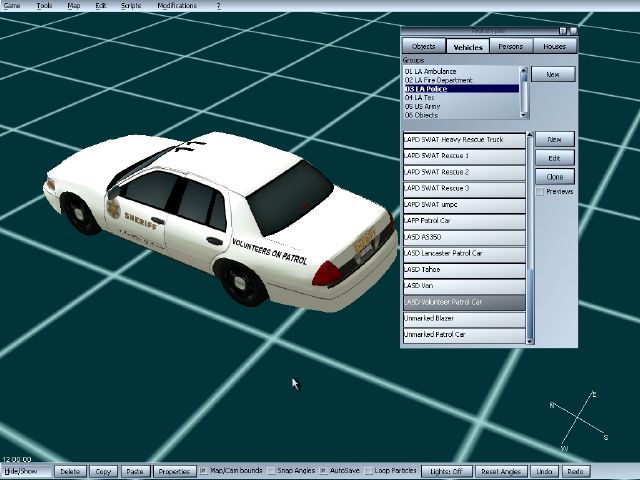
Task: Select LASD Volunteer Patrol Car
Action: click(464, 302)
